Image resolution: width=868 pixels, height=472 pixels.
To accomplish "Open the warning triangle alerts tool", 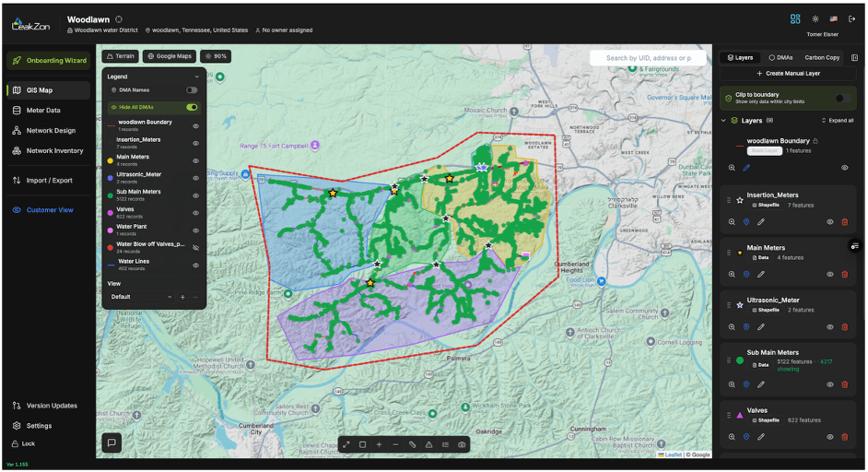I will click(428, 444).
